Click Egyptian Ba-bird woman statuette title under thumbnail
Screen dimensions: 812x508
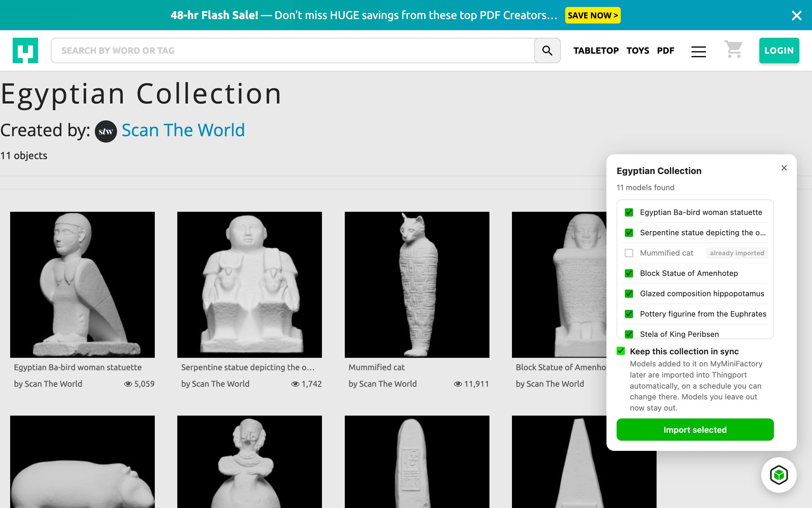[x=78, y=367]
